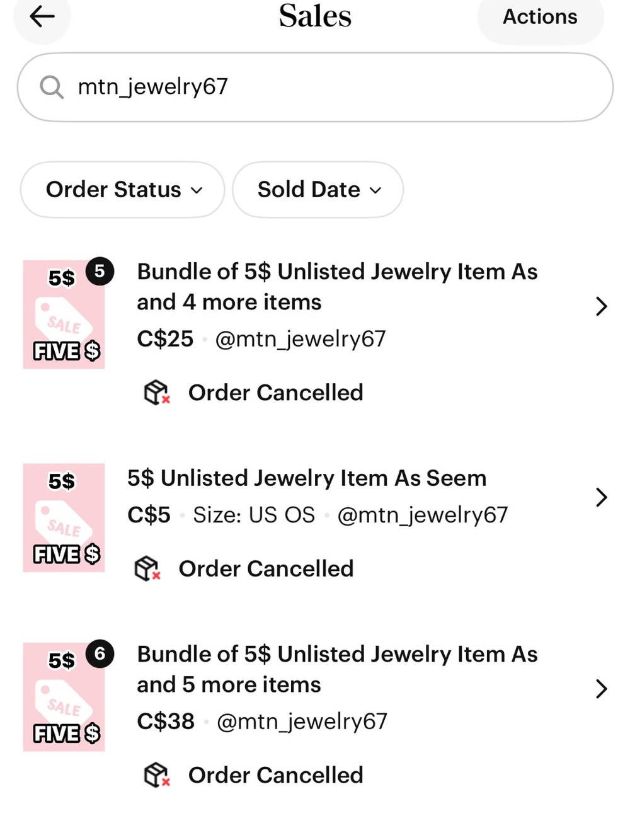Expand the Sold Date filter
Viewport: 630px width, 840px height.
pyautogui.click(x=318, y=190)
